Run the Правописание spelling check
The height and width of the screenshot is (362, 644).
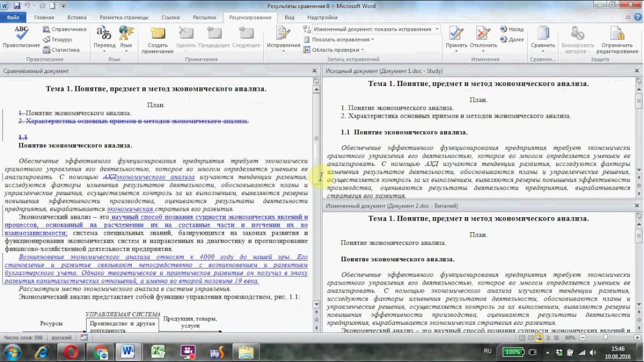tap(21, 37)
